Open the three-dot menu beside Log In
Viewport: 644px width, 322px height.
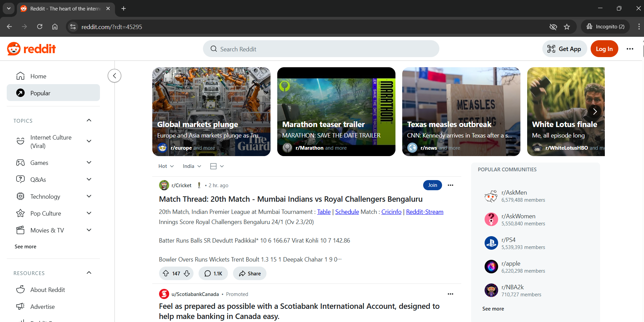[630, 49]
